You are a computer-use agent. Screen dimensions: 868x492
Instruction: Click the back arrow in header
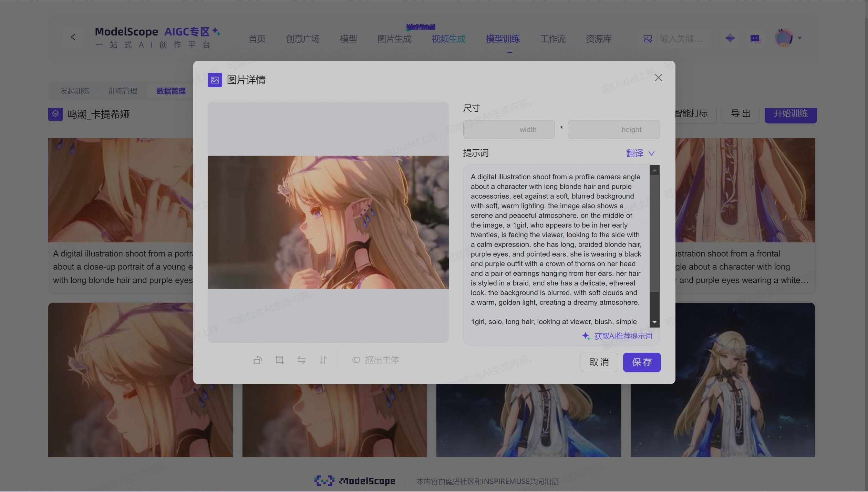tap(73, 37)
